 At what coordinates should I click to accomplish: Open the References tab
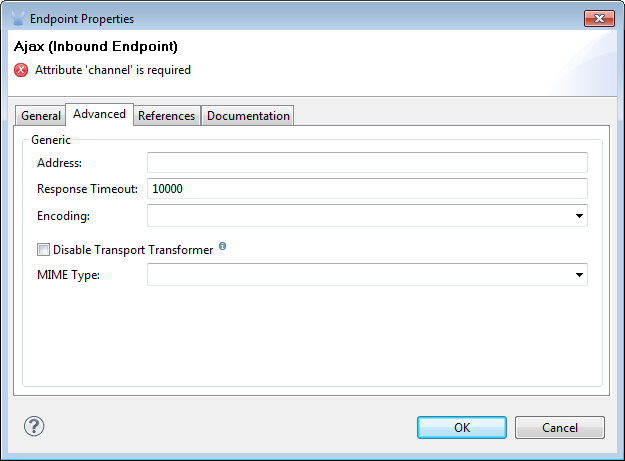coord(166,116)
